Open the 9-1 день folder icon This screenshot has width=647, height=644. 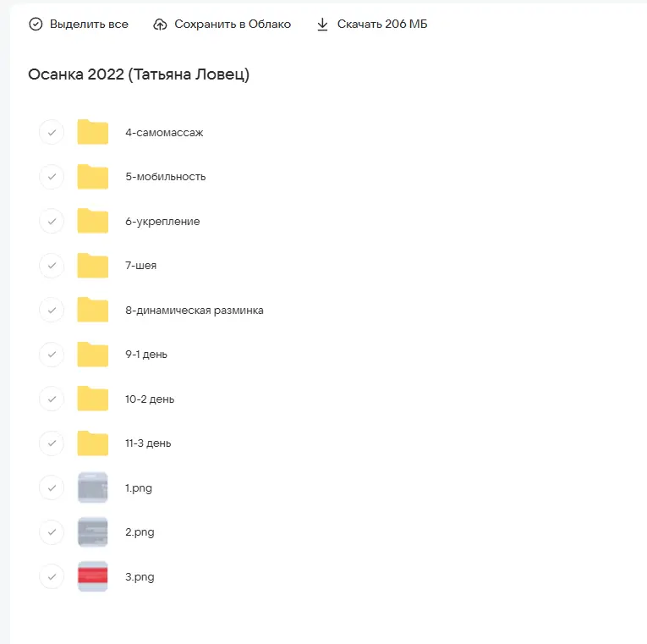point(93,355)
